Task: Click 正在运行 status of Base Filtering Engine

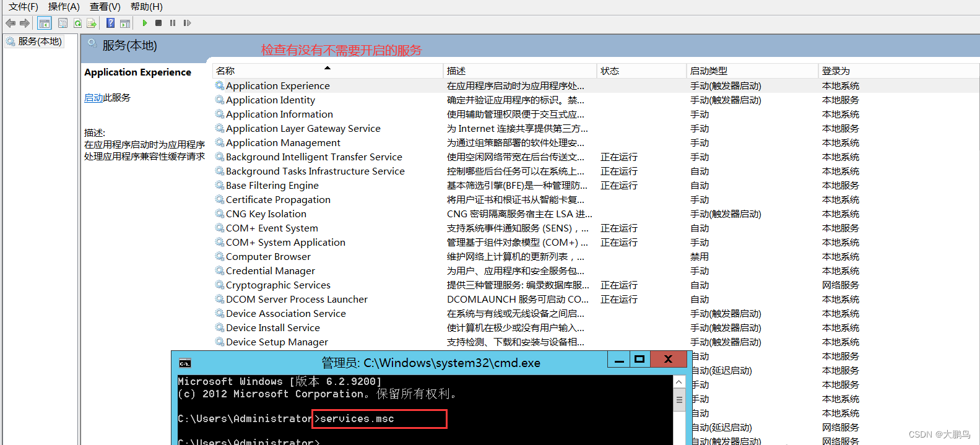Action: pos(619,186)
